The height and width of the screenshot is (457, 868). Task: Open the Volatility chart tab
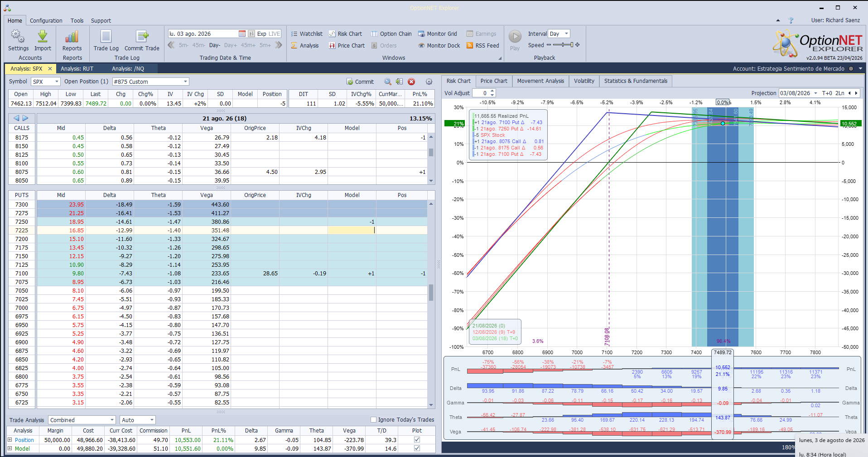tap(584, 81)
